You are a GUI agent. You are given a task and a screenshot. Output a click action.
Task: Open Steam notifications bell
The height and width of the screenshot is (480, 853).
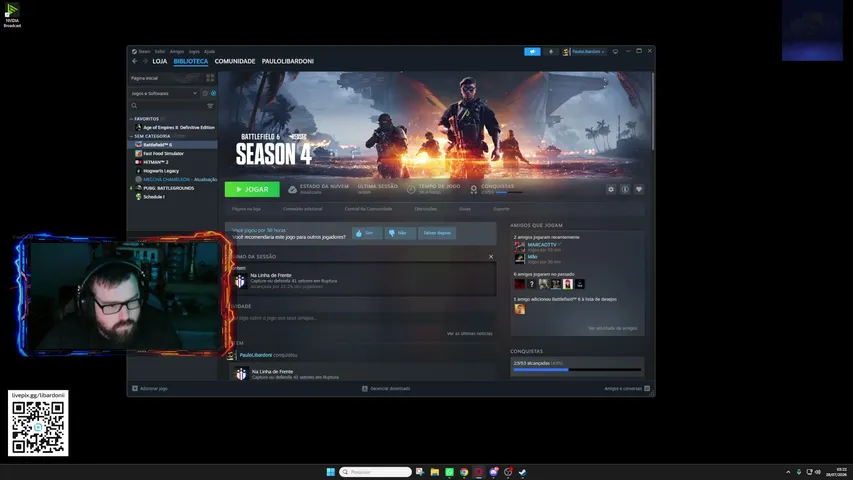point(551,52)
